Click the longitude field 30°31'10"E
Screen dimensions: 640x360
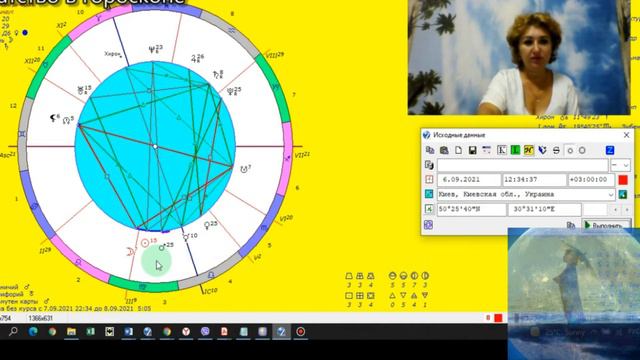pyautogui.click(x=544, y=209)
